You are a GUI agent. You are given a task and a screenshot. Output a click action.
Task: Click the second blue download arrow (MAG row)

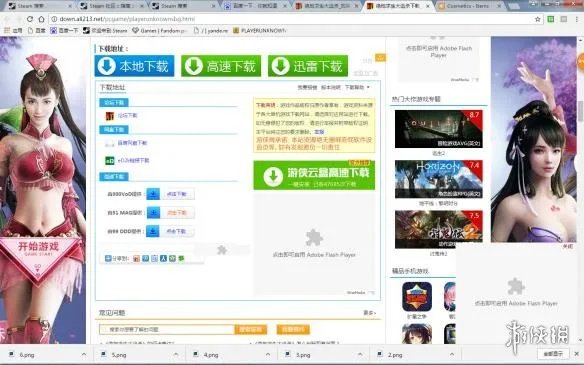(153, 213)
